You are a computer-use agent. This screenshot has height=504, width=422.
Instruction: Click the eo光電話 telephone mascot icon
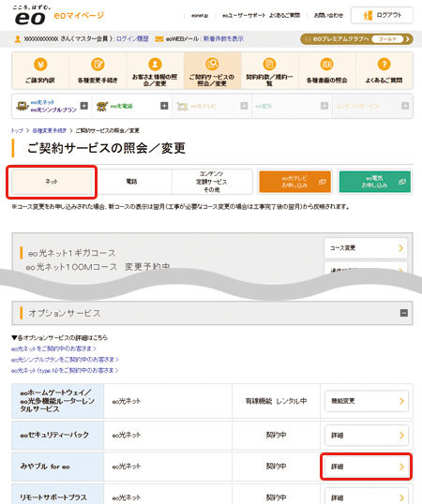click(102, 106)
